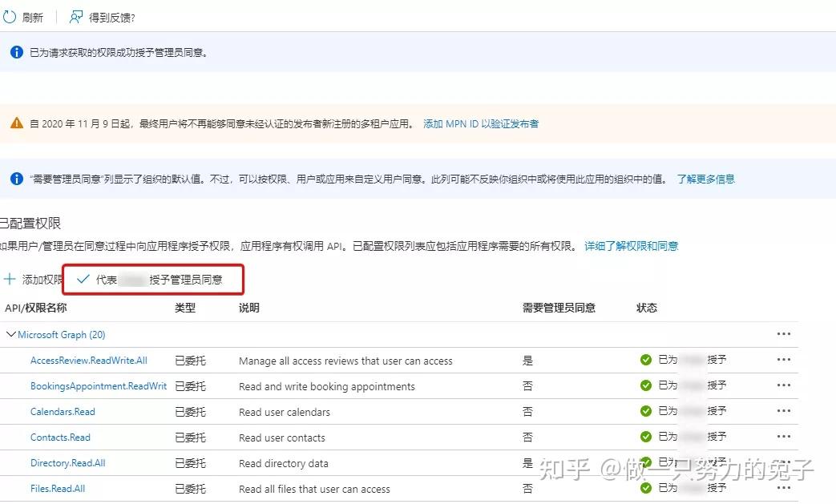836x504 pixels.
Task: Click the info icon on the 需要管理员同意 notice
Action: (14, 179)
